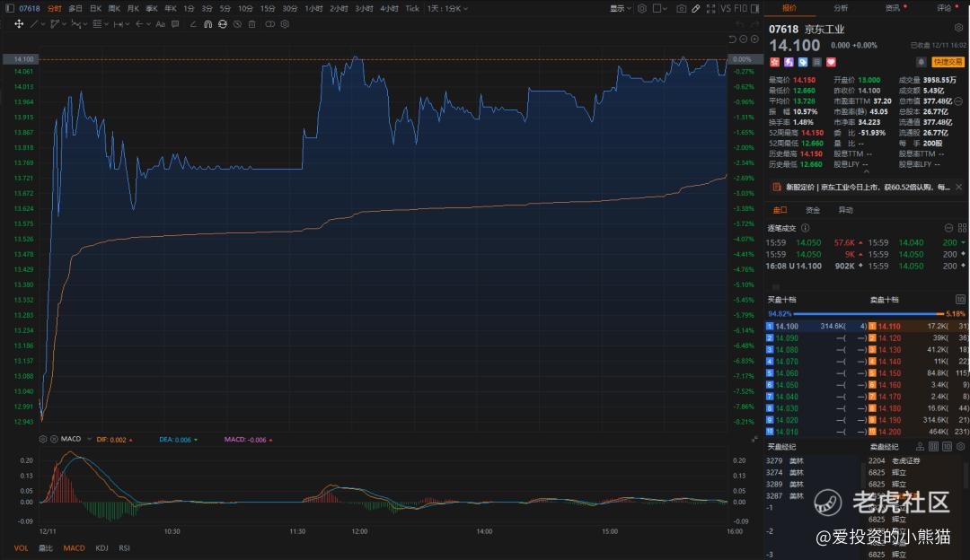Open the 逐笔成交 more options icon
This screenshot has height=560, width=970.
[x=948, y=228]
